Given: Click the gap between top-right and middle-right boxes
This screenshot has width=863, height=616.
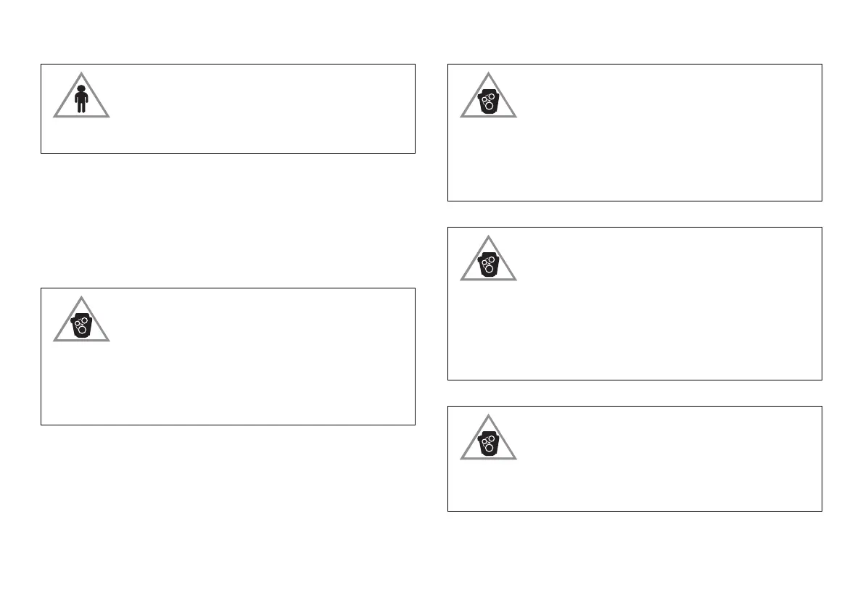Looking at the screenshot, I should click(635, 214).
